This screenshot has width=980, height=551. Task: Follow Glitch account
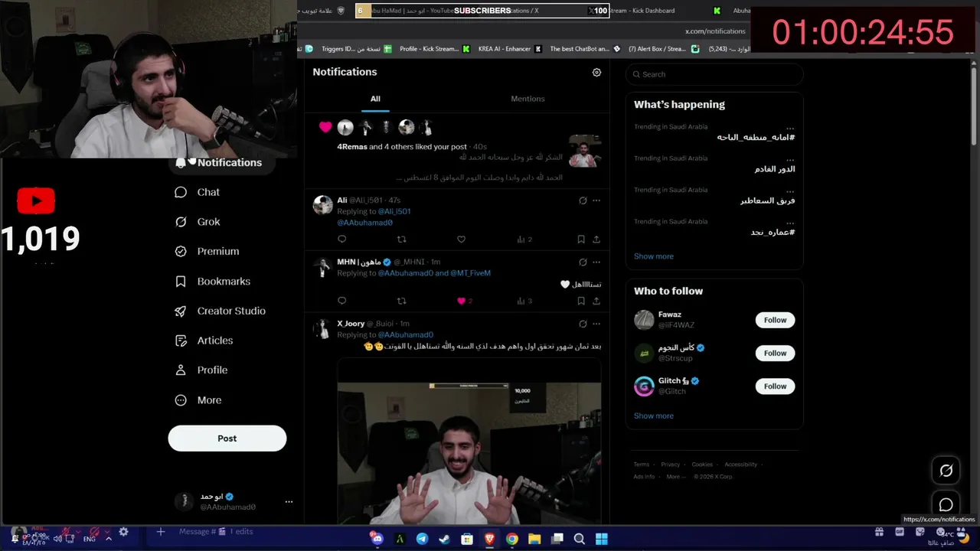775,386
